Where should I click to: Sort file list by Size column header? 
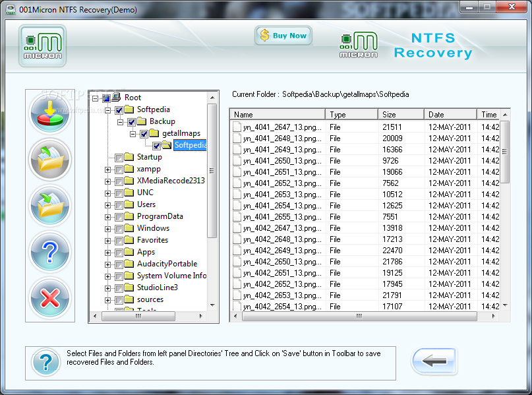click(401, 115)
